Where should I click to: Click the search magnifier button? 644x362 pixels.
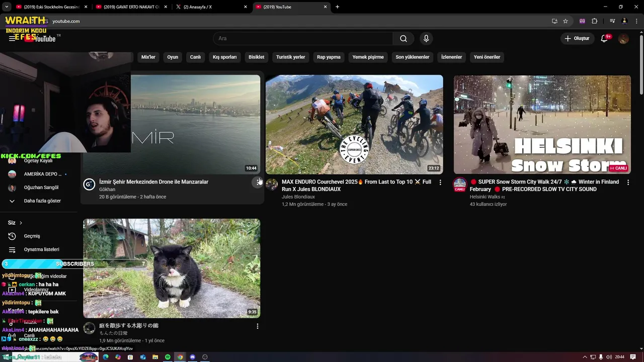404,39
